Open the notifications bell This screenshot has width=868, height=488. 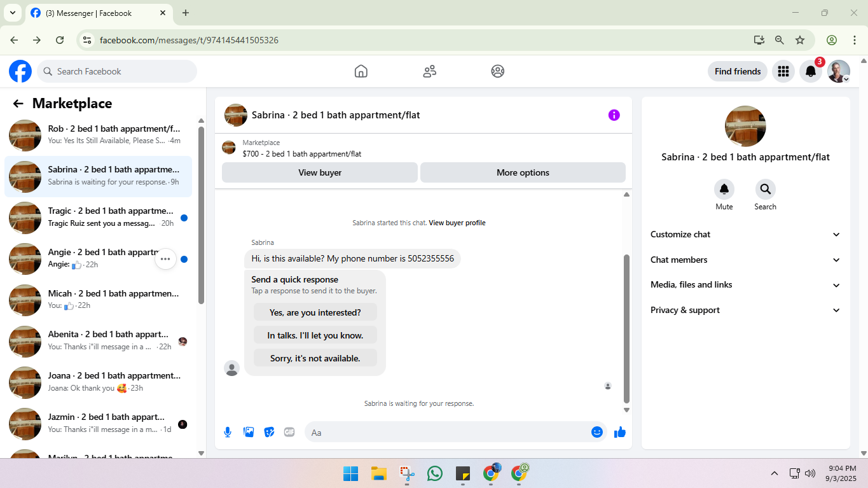coord(811,71)
